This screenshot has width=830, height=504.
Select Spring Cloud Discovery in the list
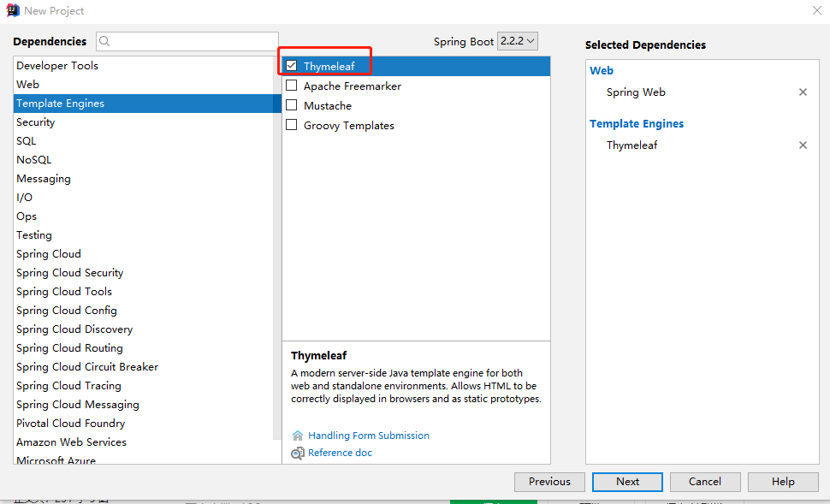[x=74, y=329]
